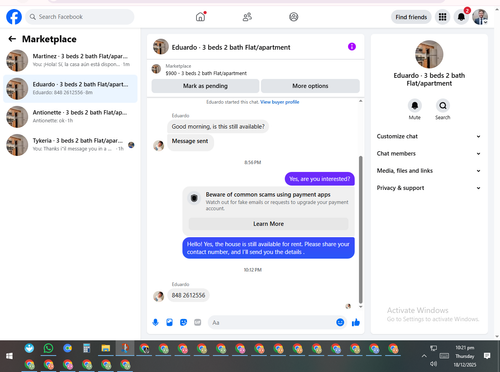Viewport: 500px width, 372px height.
Task: Open conversation info purple icon
Action: [x=352, y=47]
